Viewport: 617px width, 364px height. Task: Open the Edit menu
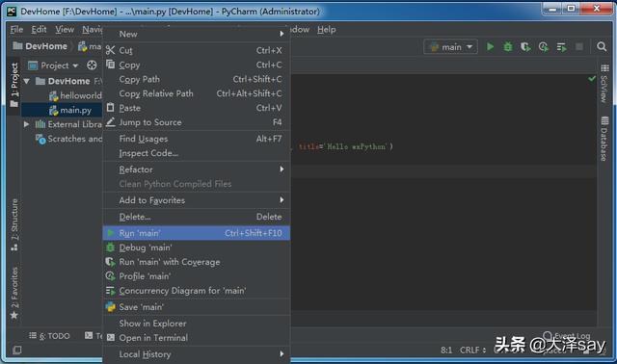(39, 30)
